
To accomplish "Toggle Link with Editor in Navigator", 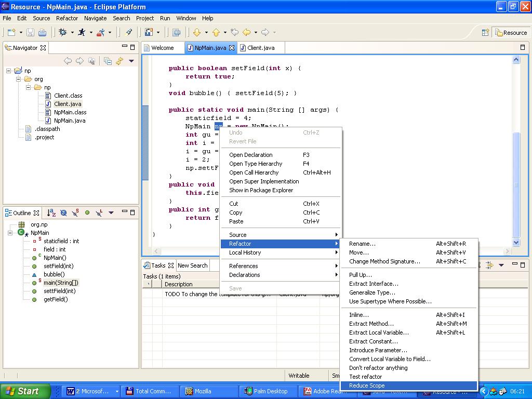I will (119, 61).
